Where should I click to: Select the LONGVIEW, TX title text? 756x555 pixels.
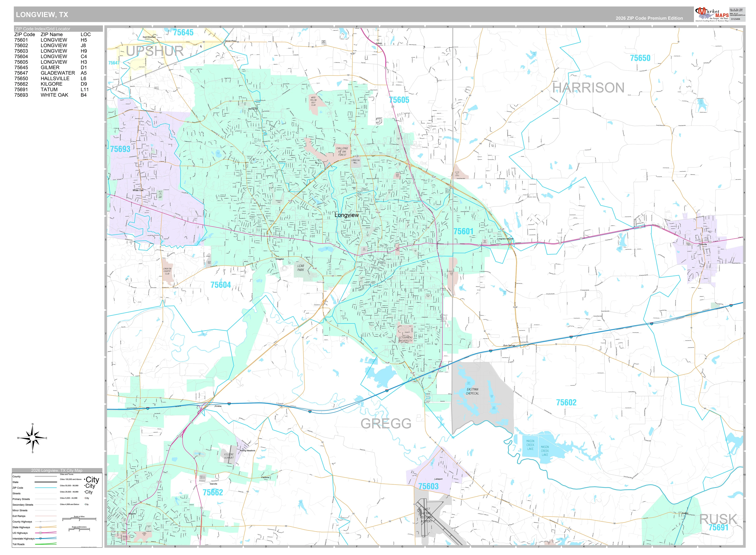point(42,14)
